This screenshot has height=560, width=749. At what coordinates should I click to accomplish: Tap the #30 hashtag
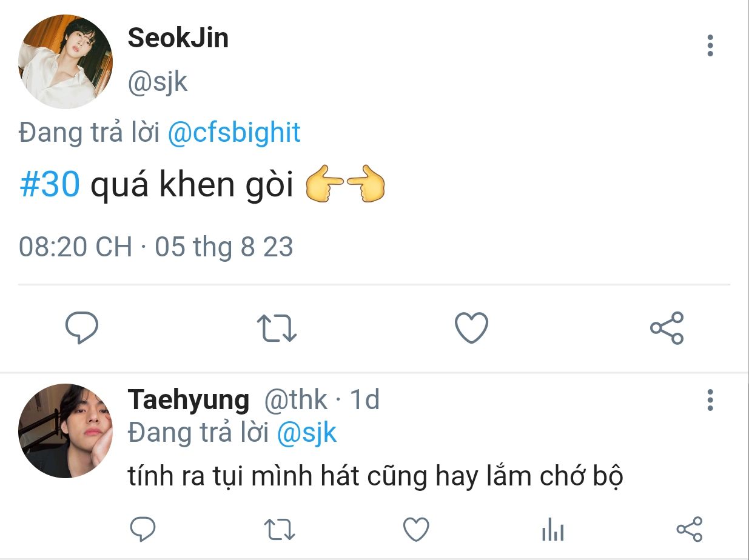pos(50,185)
